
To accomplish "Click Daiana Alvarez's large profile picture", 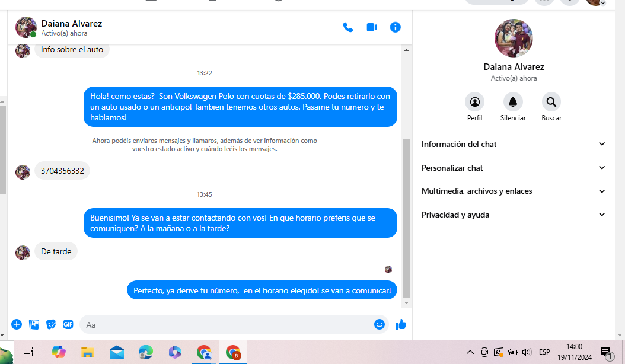I will 514,38.
